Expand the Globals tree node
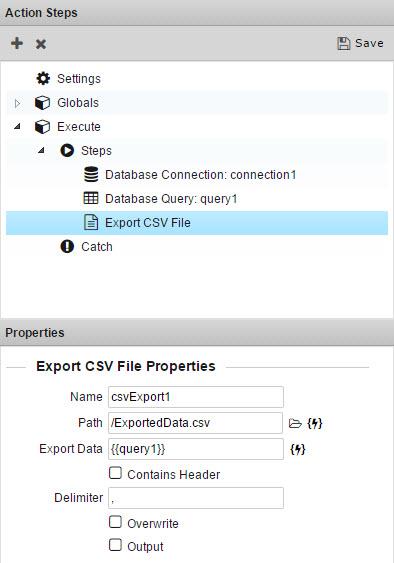The image size is (394, 563). [17, 103]
